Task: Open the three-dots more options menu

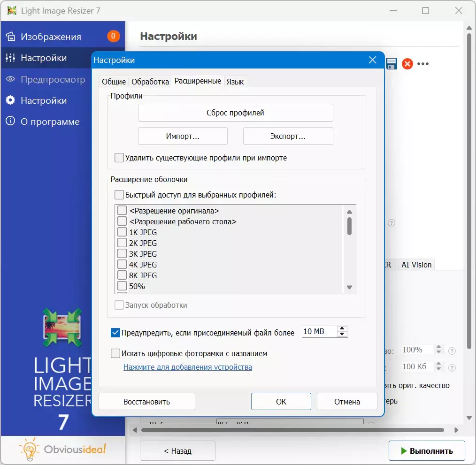Action: (423, 64)
